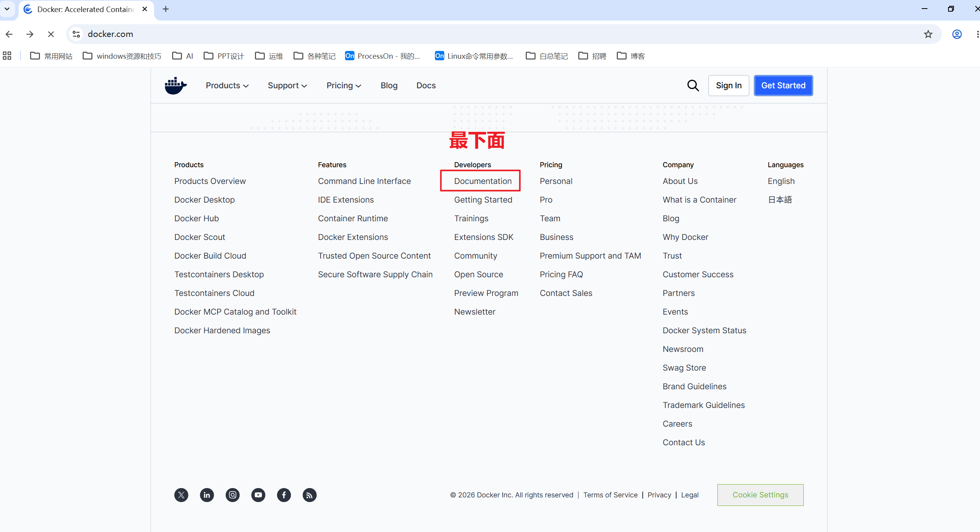This screenshot has height=532, width=980.
Task: Open Terms of Service link
Action: pos(610,495)
